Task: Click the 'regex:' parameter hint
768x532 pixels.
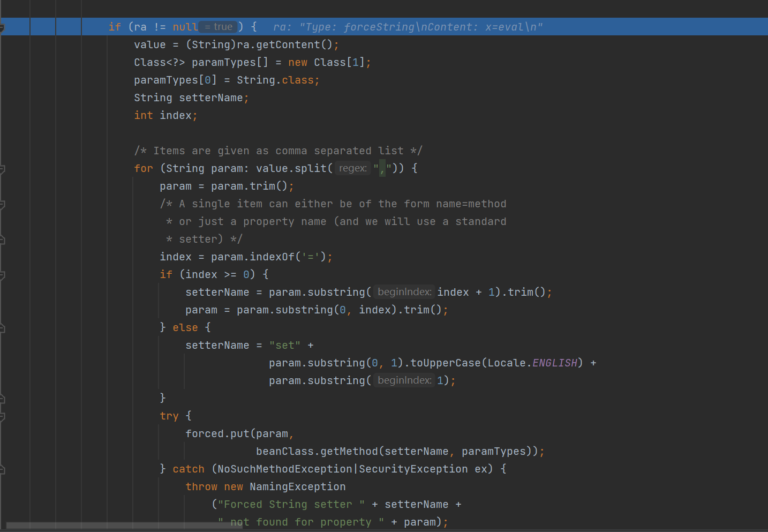Action: point(353,168)
